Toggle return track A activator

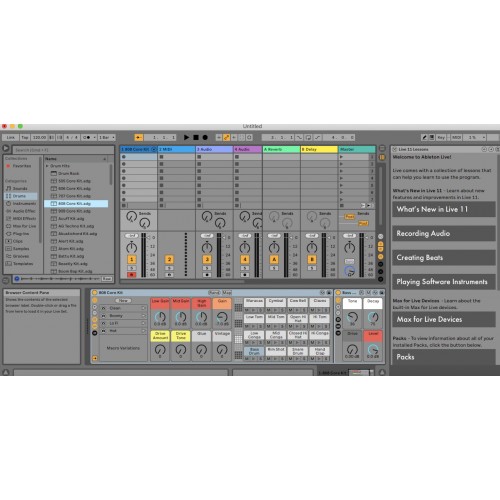point(274,259)
